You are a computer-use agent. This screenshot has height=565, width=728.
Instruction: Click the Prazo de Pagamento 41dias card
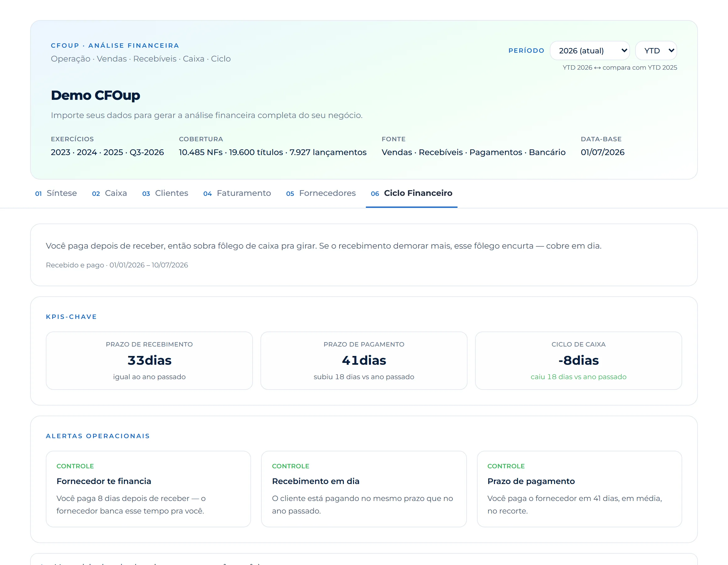[x=364, y=361]
